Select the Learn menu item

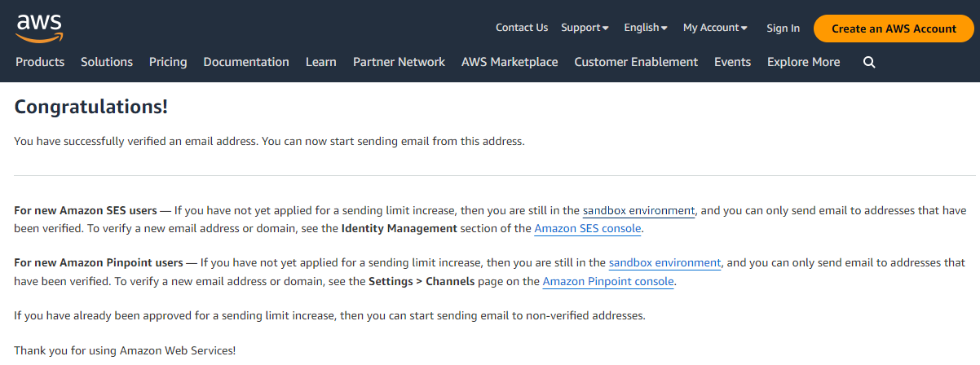click(321, 62)
